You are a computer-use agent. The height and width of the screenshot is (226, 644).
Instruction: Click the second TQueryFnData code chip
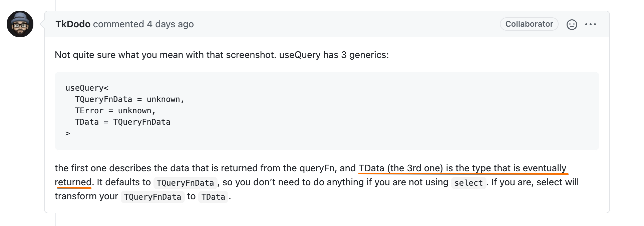pos(153,197)
